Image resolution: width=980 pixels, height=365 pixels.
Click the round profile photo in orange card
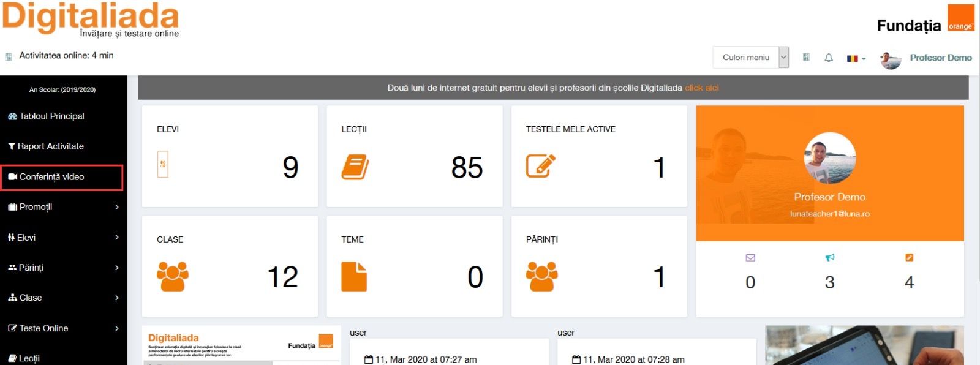click(829, 158)
